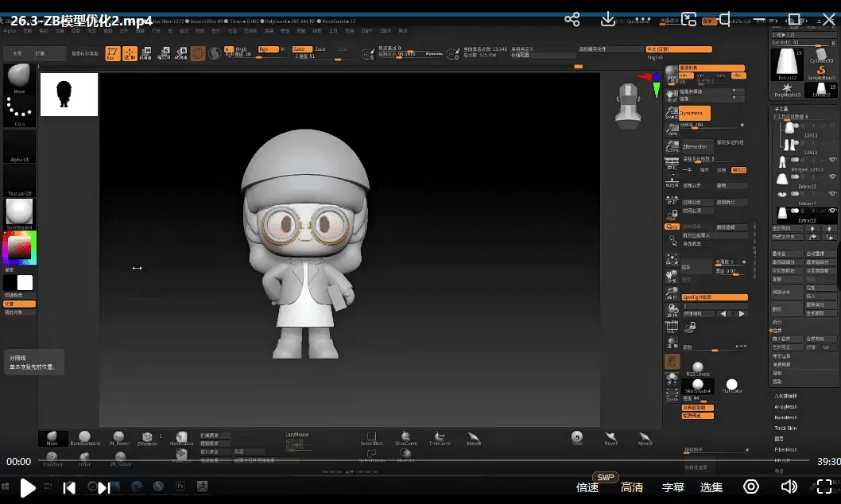Open the Alpha menu in ZBrush
The height and width of the screenshot is (504, 841).
click(x=10, y=31)
